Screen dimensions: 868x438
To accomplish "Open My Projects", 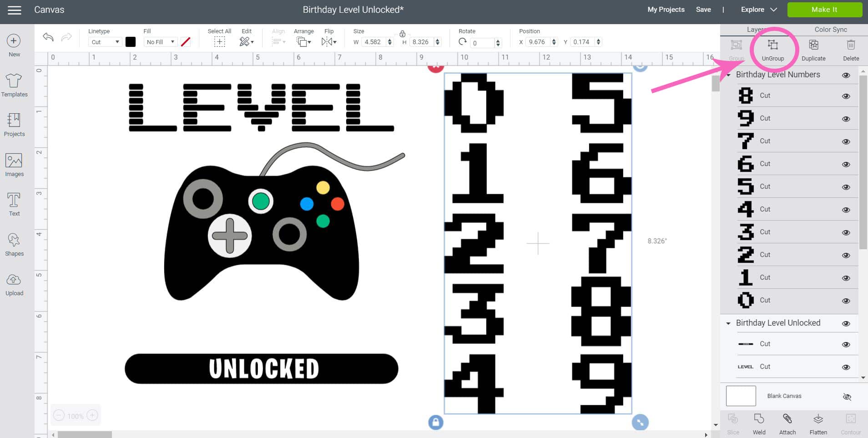I will [x=666, y=9].
